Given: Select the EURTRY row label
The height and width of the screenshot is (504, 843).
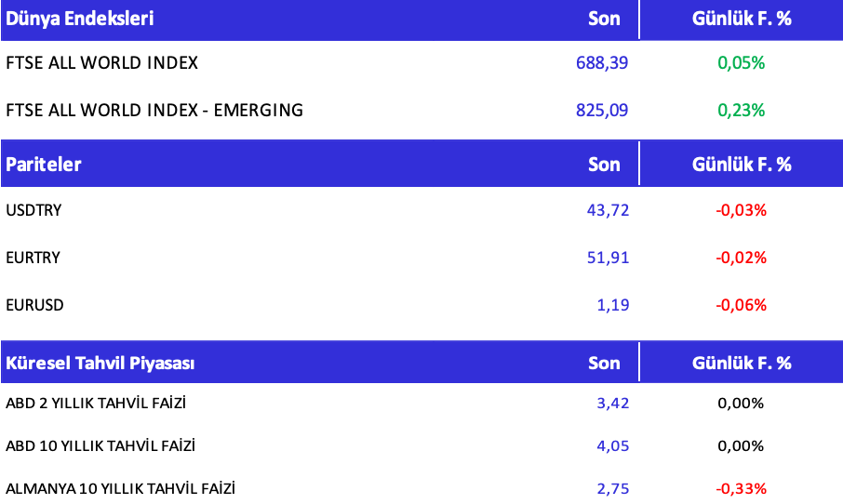Looking at the screenshot, I should (x=33, y=258).
